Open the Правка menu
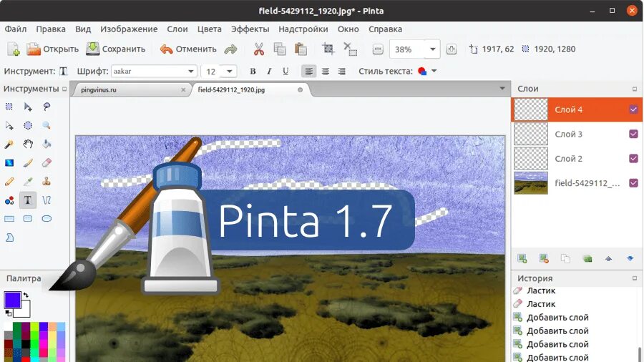 [51, 29]
